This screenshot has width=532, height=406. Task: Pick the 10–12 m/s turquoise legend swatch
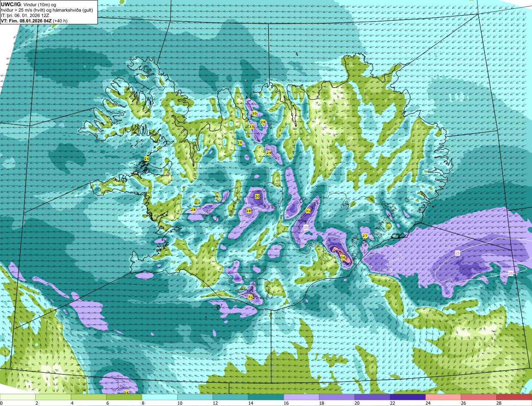point(196,397)
